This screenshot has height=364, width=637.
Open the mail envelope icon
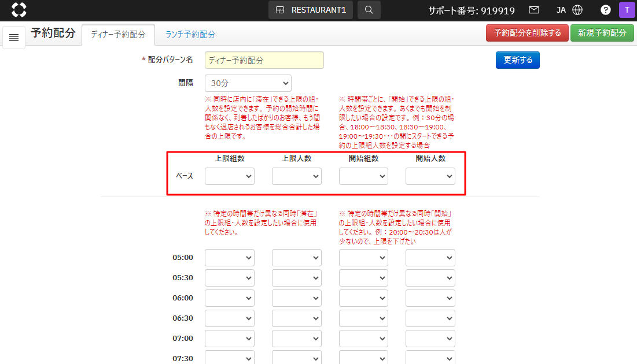tap(534, 10)
